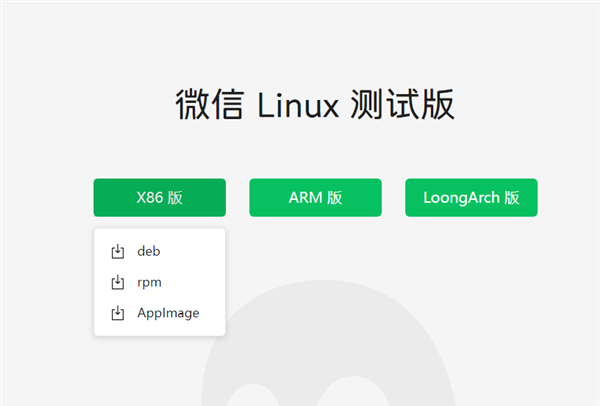
Task: Collapse the open menu via X86 button
Action: pyautogui.click(x=160, y=198)
